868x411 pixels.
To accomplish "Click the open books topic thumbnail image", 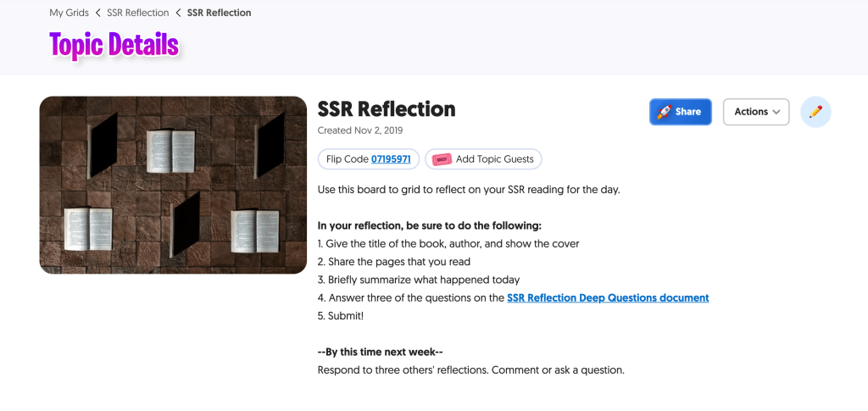I will [x=173, y=185].
